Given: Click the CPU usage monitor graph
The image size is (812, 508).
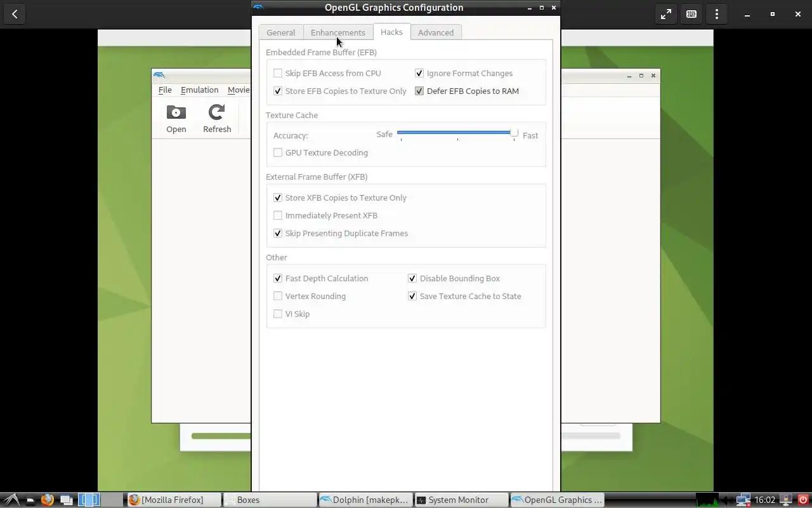Looking at the screenshot, I should (707, 500).
